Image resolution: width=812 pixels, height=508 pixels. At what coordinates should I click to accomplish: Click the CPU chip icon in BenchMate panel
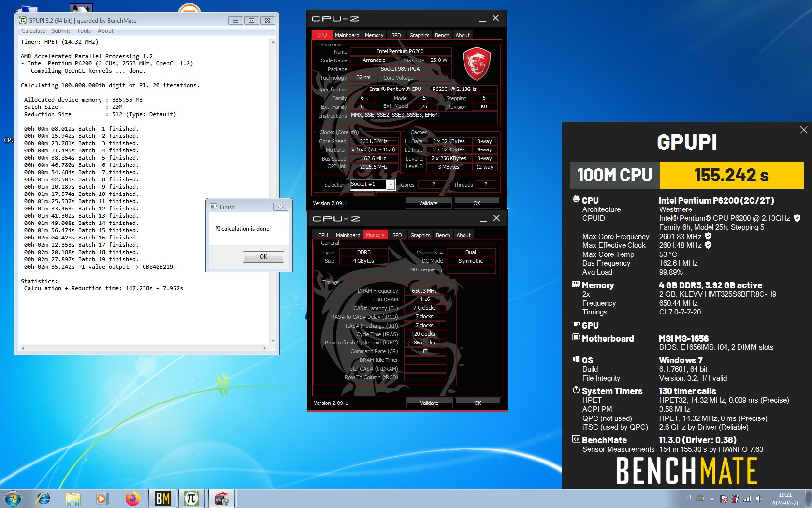(x=576, y=199)
